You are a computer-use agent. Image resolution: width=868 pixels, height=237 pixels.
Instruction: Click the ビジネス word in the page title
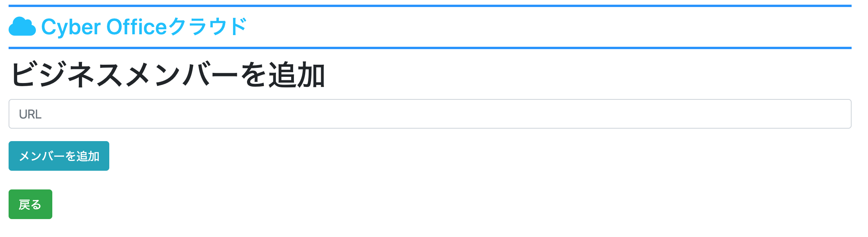pyautogui.click(x=67, y=75)
